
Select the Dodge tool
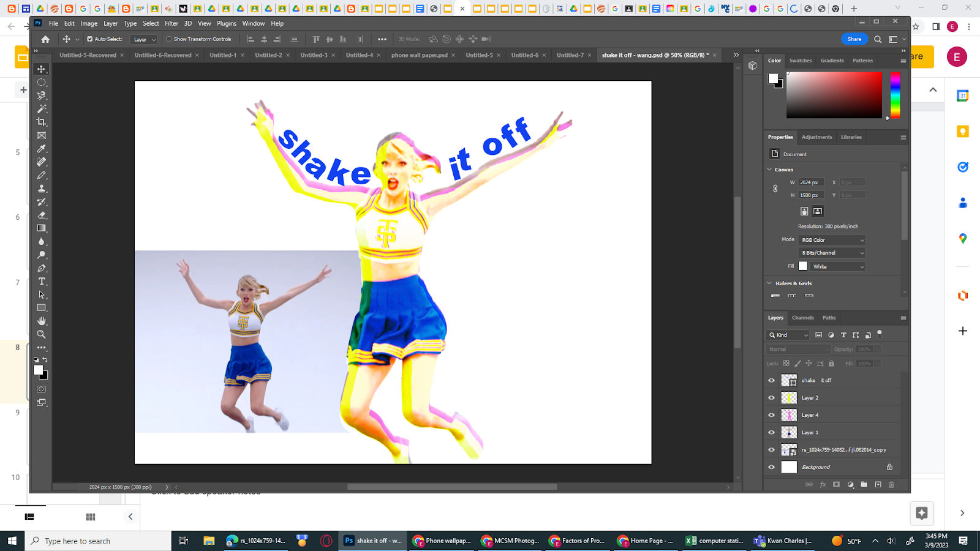point(42,255)
